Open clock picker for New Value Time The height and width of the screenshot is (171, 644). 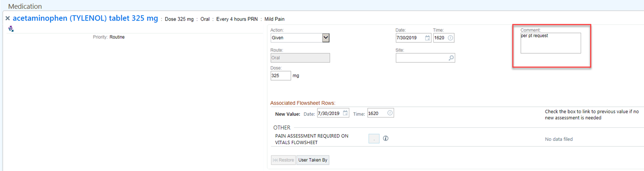point(390,113)
